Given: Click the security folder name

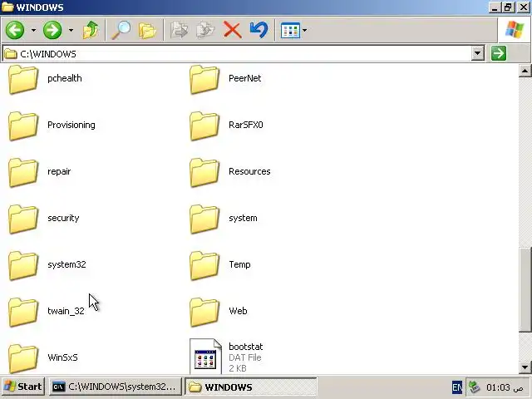Looking at the screenshot, I should [63, 218].
